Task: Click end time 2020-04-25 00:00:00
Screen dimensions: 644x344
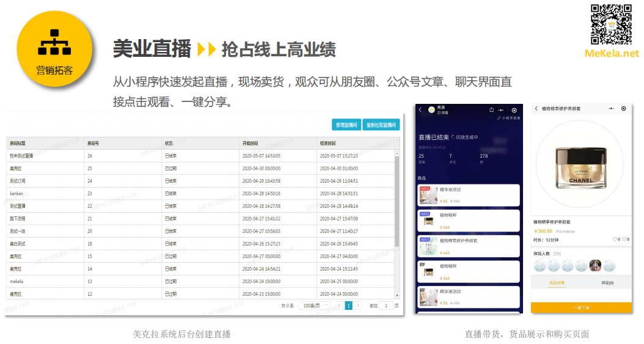Action: point(339,282)
